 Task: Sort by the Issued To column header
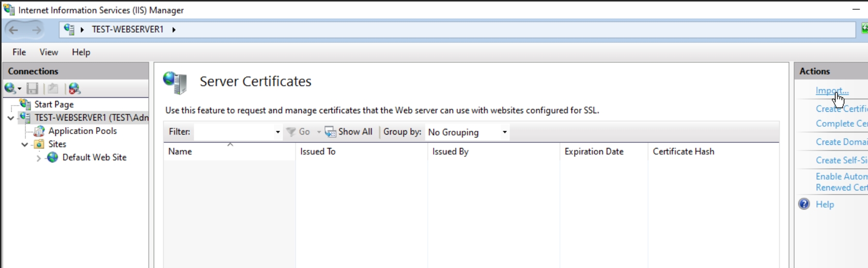click(x=362, y=152)
